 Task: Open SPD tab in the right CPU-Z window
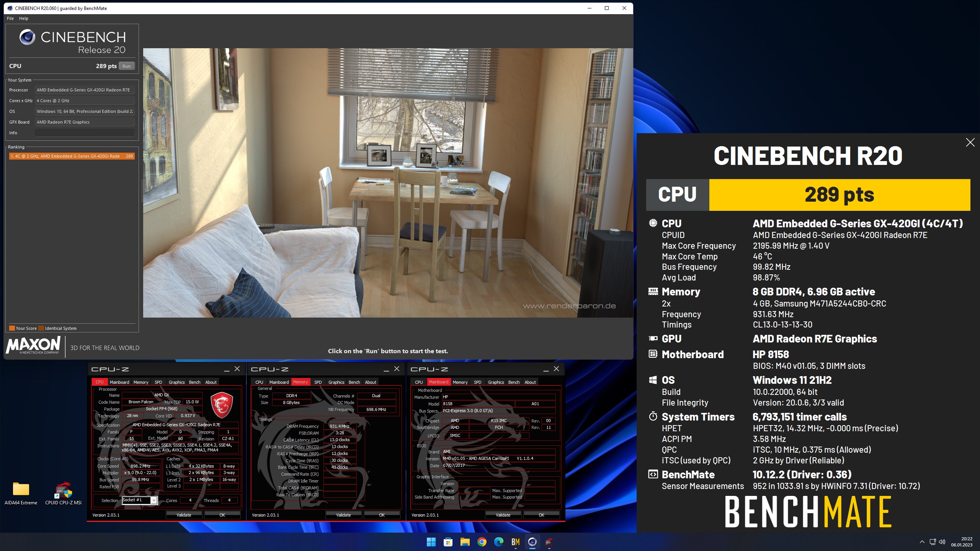pyautogui.click(x=478, y=382)
